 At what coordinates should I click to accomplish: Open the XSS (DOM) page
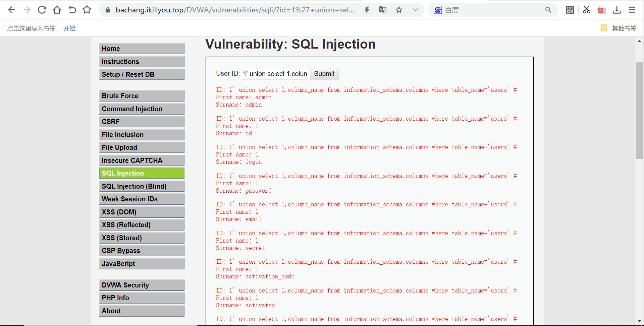tap(142, 212)
